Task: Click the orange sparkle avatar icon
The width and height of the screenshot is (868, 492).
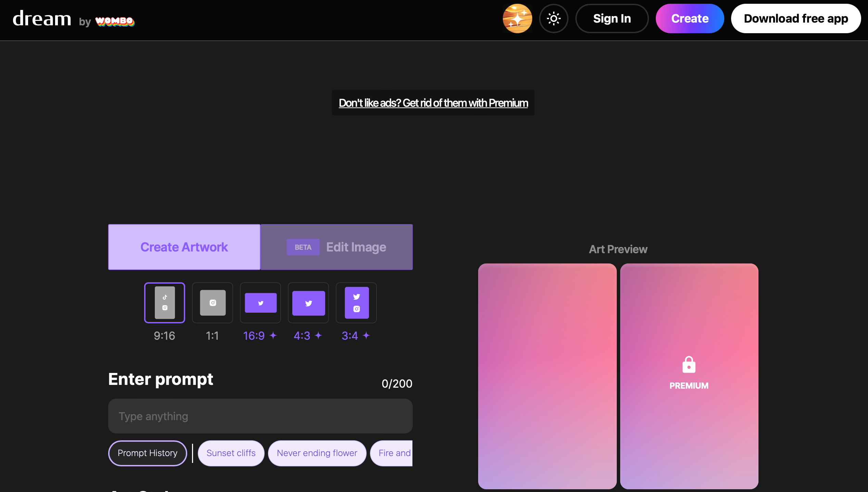Action: click(x=517, y=18)
